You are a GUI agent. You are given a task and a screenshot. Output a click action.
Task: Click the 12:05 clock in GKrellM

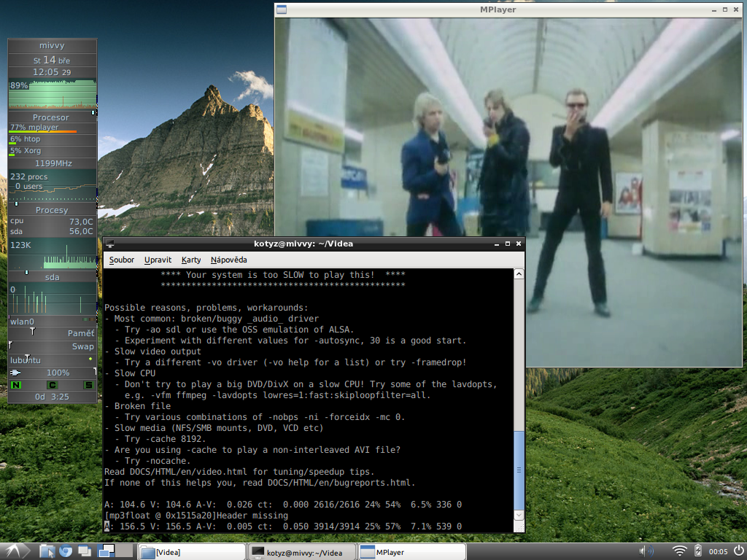click(52, 72)
